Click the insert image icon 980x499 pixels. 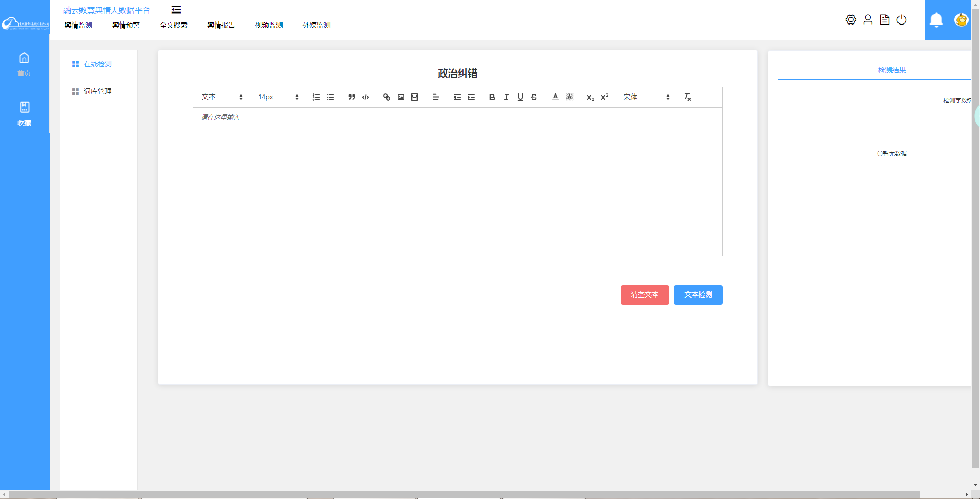[401, 97]
